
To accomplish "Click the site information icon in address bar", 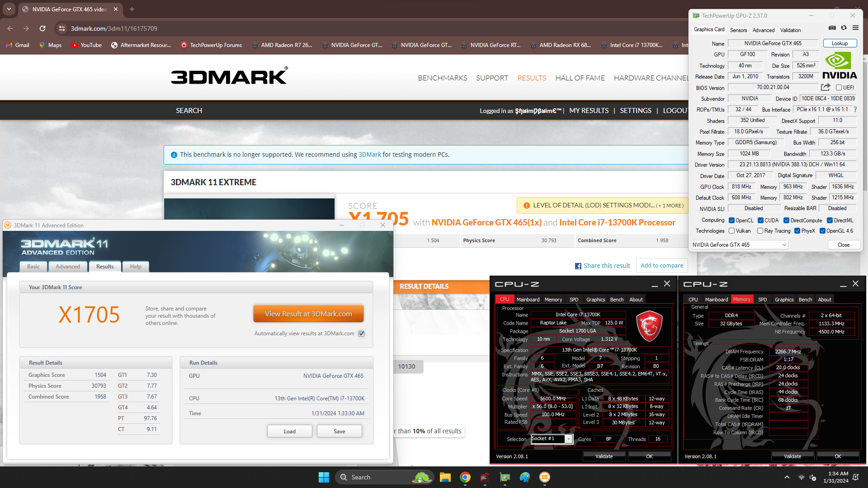I will pos(62,28).
